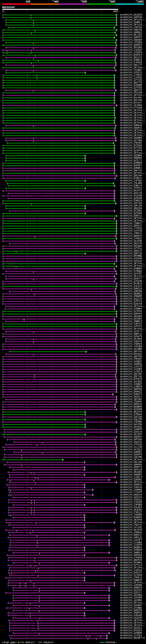
Task: Click query end position label 466
Action: pos(115,11)
